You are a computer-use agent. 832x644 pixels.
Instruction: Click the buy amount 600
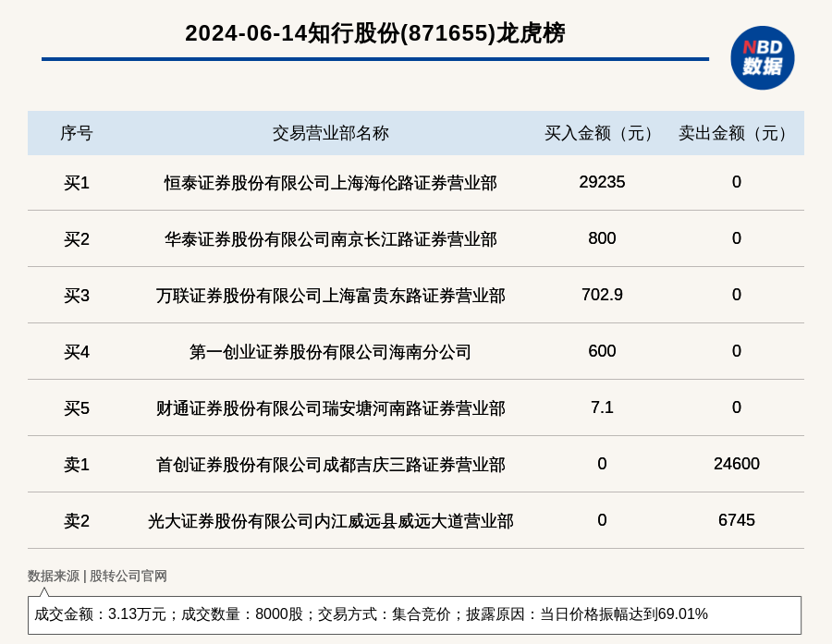point(602,351)
